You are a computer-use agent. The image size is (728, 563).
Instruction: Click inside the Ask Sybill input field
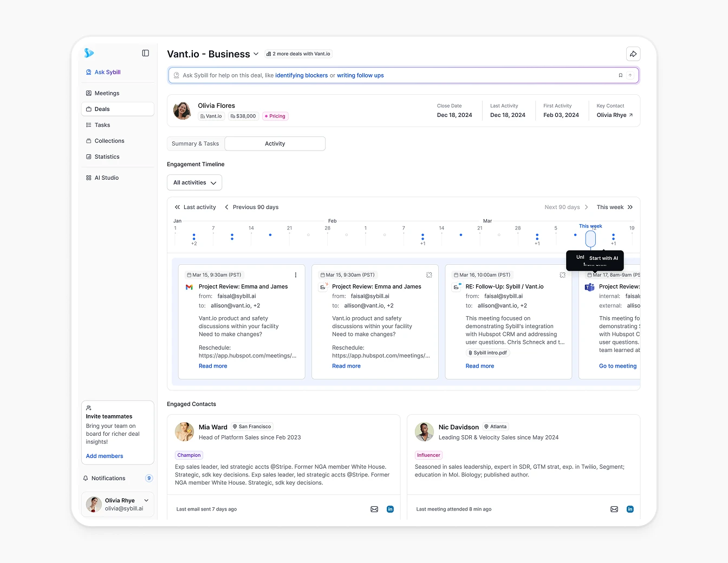tap(379, 75)
